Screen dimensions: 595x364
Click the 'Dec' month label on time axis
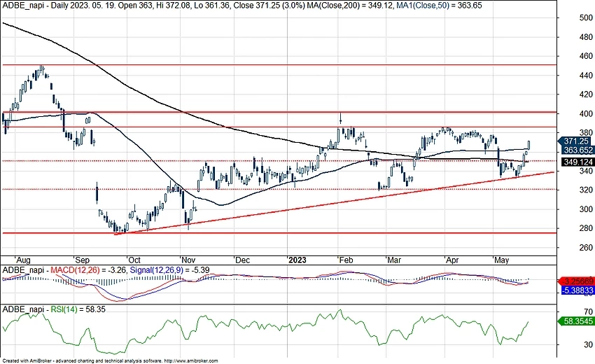point(242,260)
